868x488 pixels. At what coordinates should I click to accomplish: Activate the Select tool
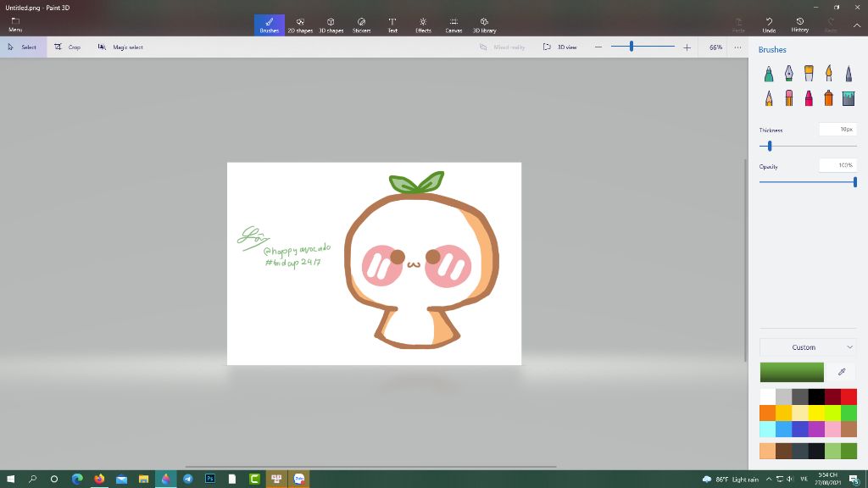pyautogui.click(x=23, y=47)
